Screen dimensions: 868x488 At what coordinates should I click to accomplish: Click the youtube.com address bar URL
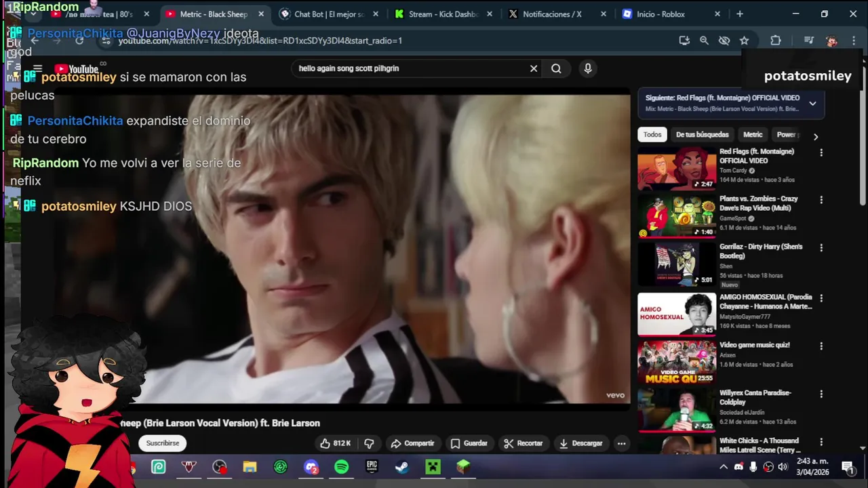(x=260, y=41)
